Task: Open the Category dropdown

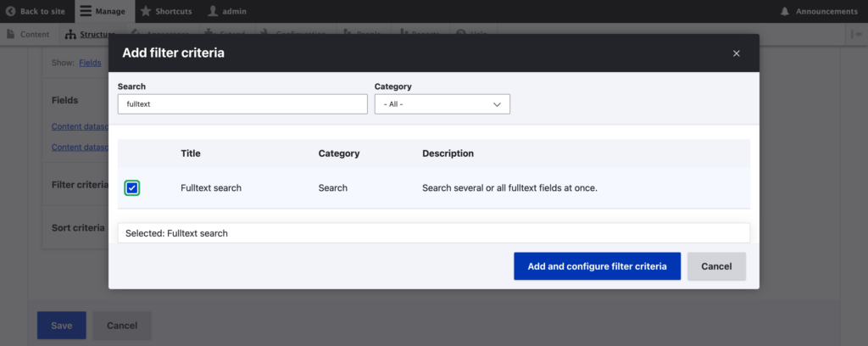Action: click(x=442, y=104)
